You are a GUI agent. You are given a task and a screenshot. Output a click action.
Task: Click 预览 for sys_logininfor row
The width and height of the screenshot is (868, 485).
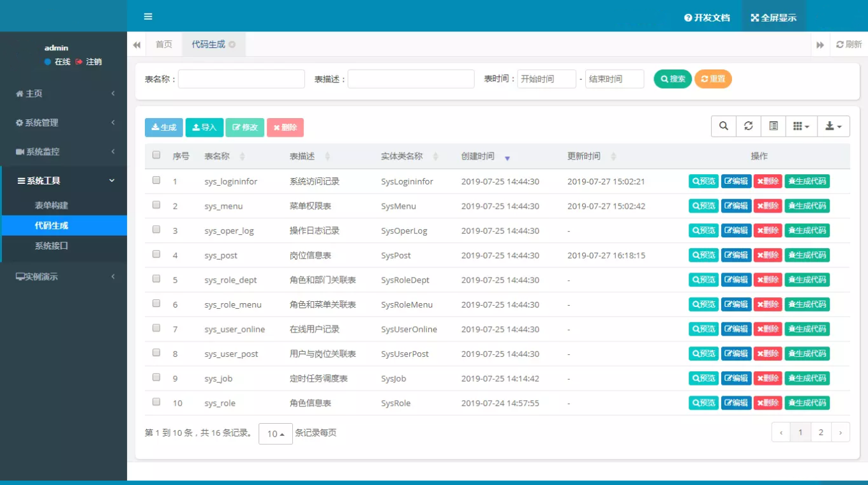[x=704, y=181]
